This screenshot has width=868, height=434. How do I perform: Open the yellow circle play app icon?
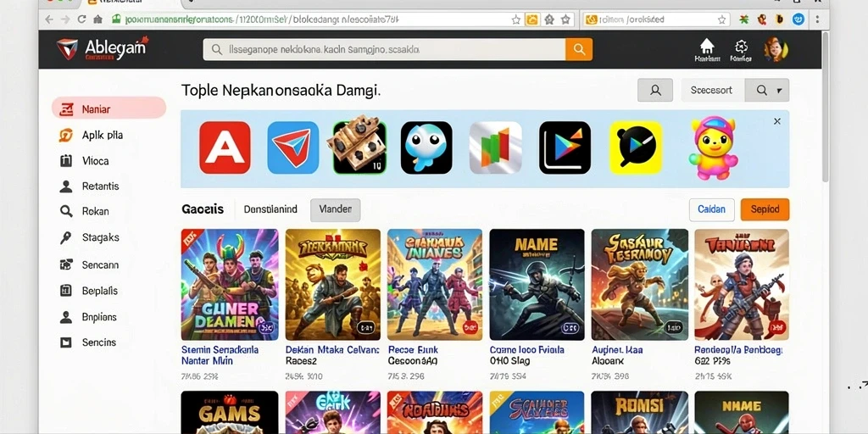coord(636,147)
